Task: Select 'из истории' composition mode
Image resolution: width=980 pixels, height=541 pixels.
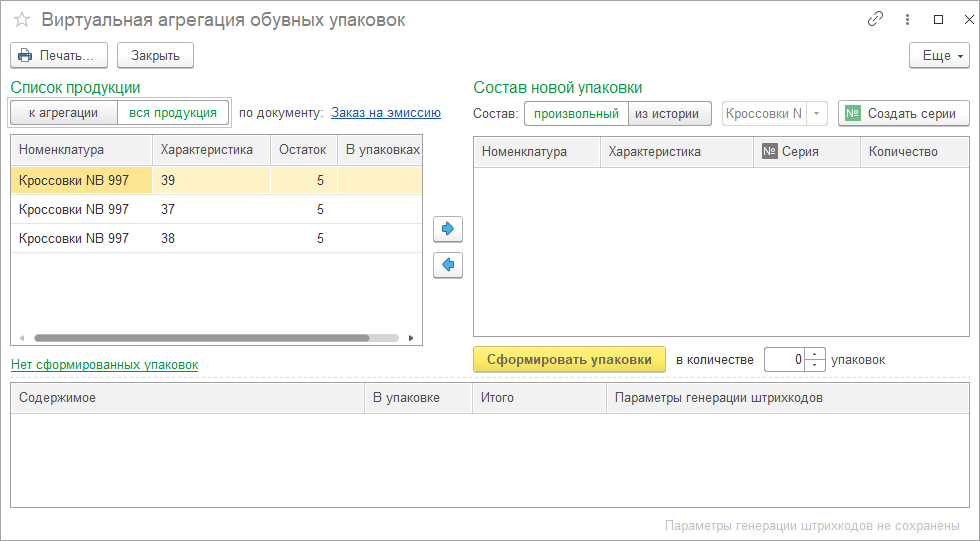Action: (669, 113)
